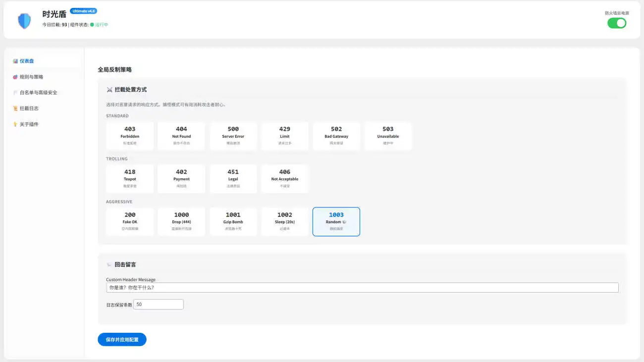
Task: Choose the 500 Server Error option
Action: (x=233, y=136)
